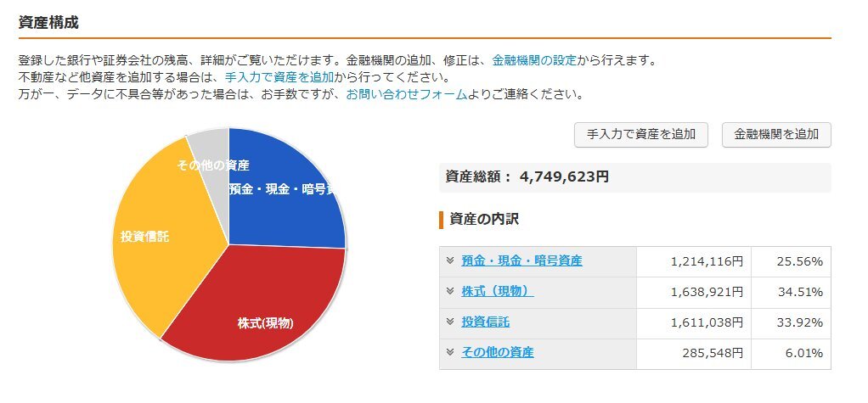Image resolution: width=868 pixels, height=403 pixels.
Task: Select the yellow 投資信託 pie slice
Action: point(161,238)
